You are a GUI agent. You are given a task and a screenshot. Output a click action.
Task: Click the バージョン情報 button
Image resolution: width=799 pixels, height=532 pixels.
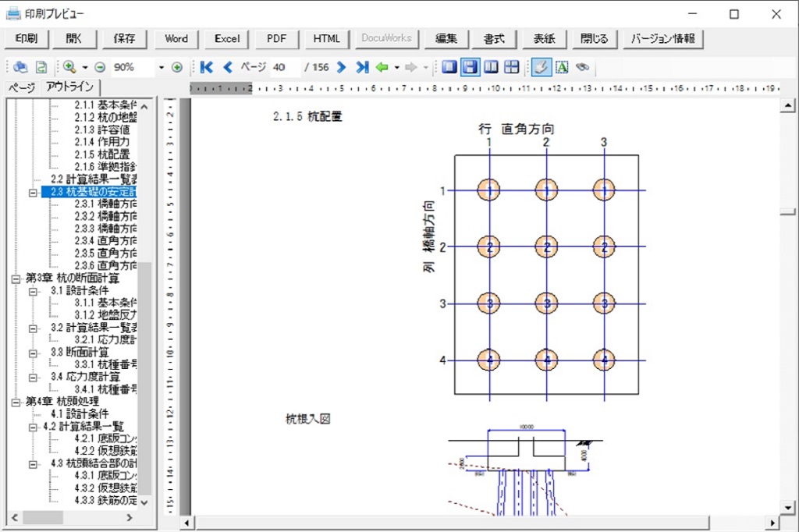(x=663, y=39)
